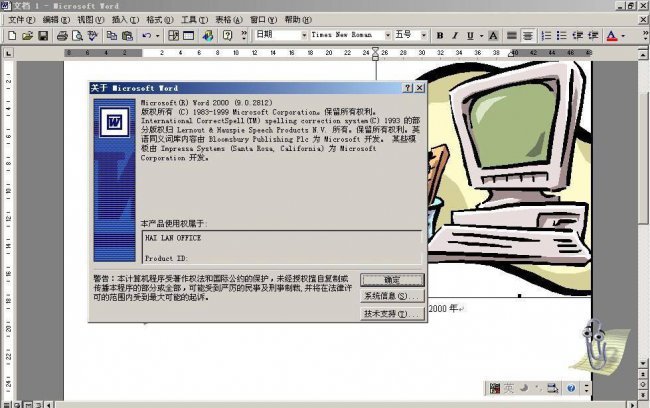Go to next page double arrow
This screenshot has width=650, height=408.
coord(643,395)
